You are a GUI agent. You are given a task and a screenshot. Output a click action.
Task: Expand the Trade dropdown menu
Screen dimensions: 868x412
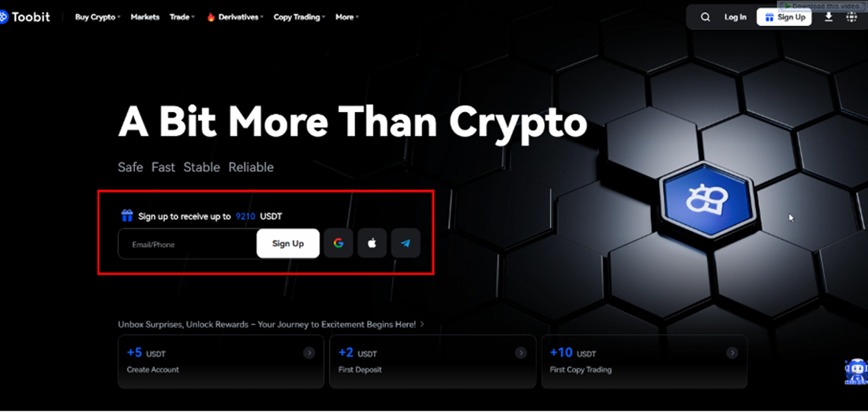tap(182, 17)
